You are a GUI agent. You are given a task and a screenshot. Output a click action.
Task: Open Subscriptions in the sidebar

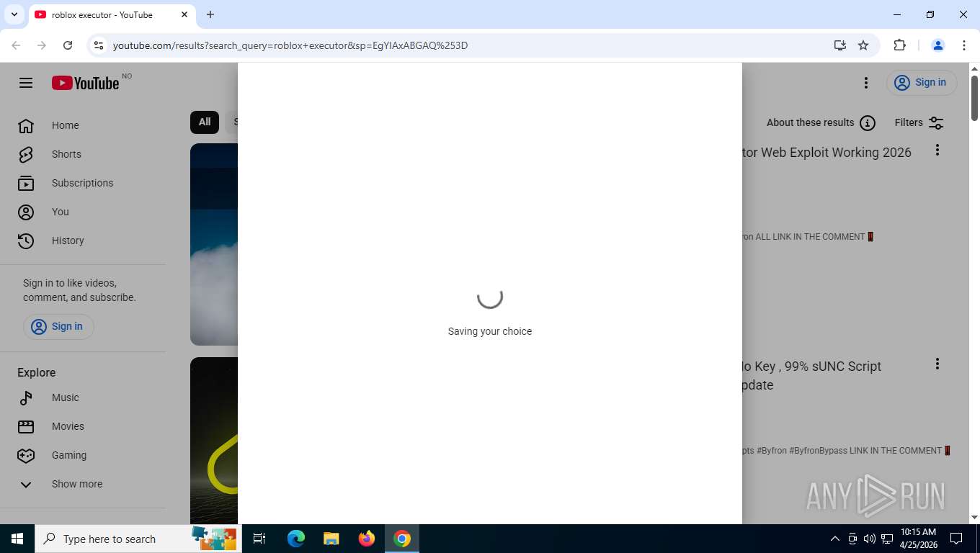coord(82,183)
